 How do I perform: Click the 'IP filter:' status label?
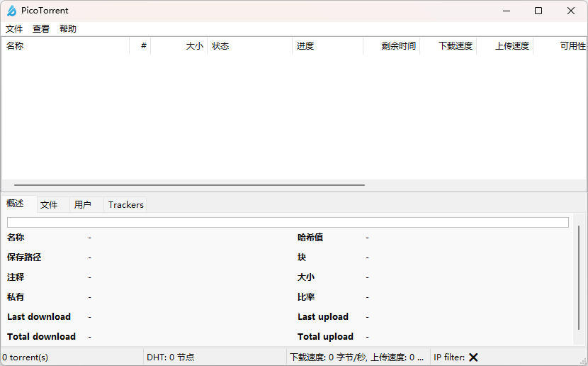(449, 357)
